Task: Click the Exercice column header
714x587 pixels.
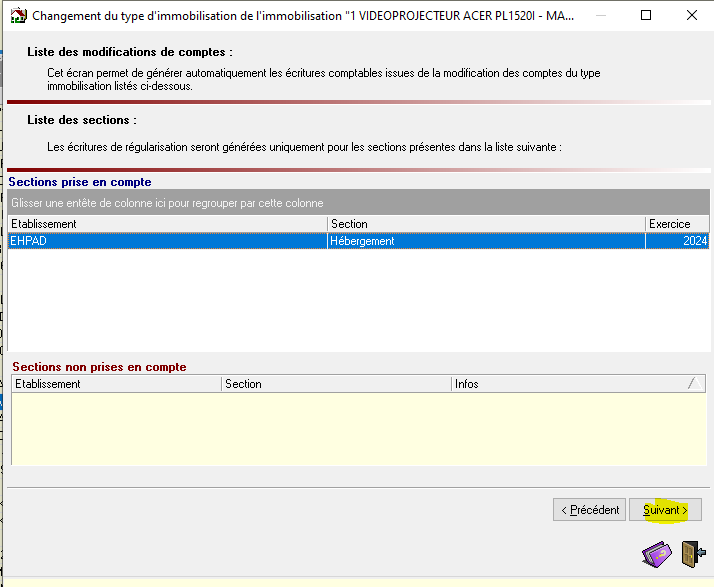Action: (x=677, y=224)
